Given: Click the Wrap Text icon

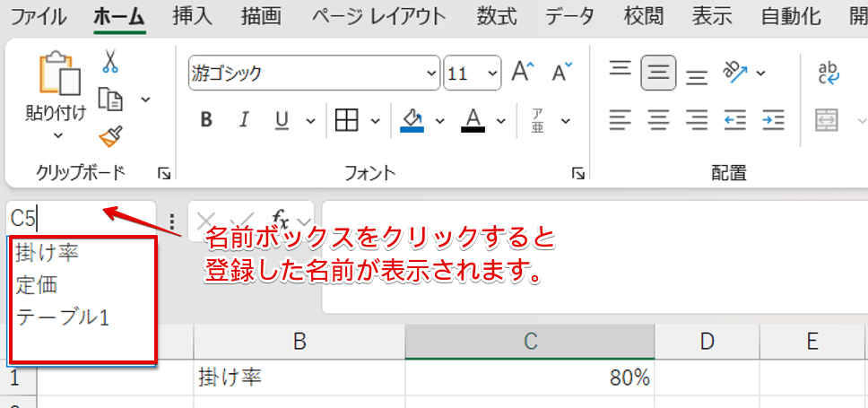Looking at the screenshot, I should click(x=829, y=73).
